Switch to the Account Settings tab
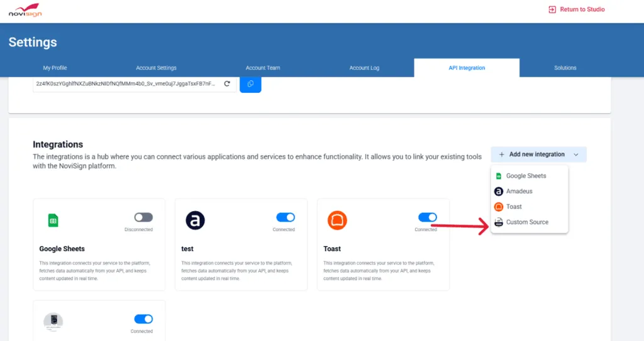This screenshot has height=341, width=644. point(156,68)
